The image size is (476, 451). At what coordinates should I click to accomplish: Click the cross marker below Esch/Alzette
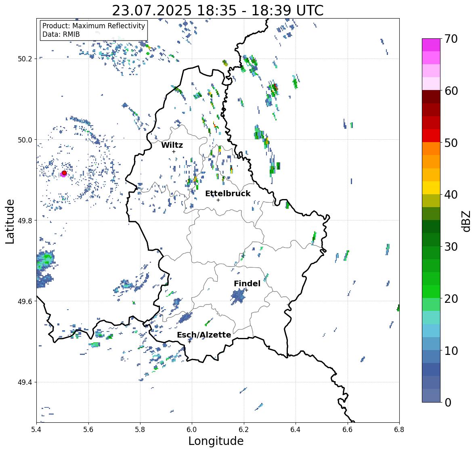point(189,342)
